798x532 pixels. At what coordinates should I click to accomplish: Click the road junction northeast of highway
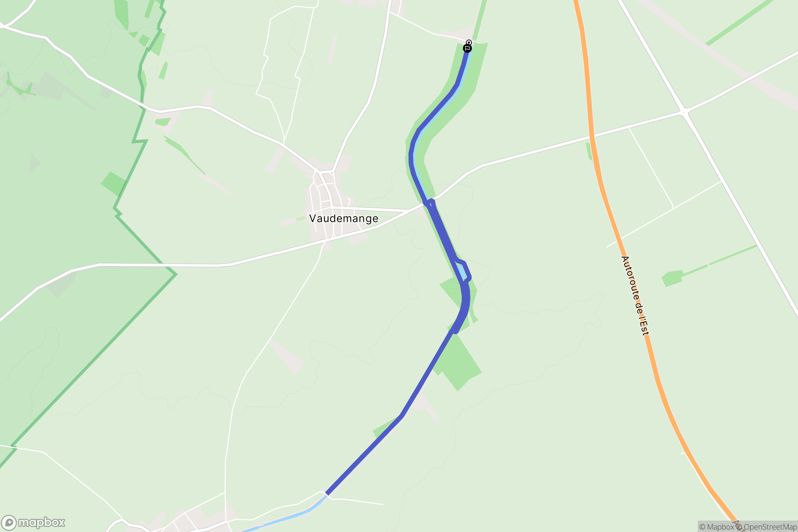coord(684,111)
